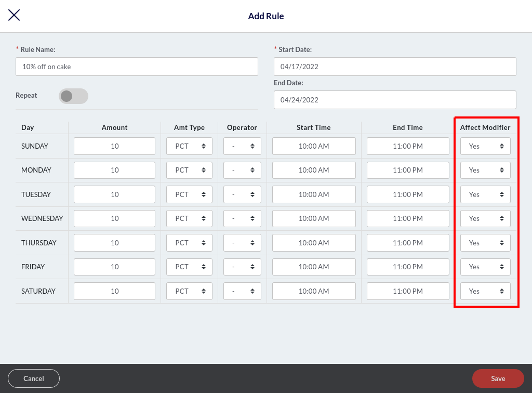Click the Rule Name text field
532x393 pixels.
click(137, 67)
